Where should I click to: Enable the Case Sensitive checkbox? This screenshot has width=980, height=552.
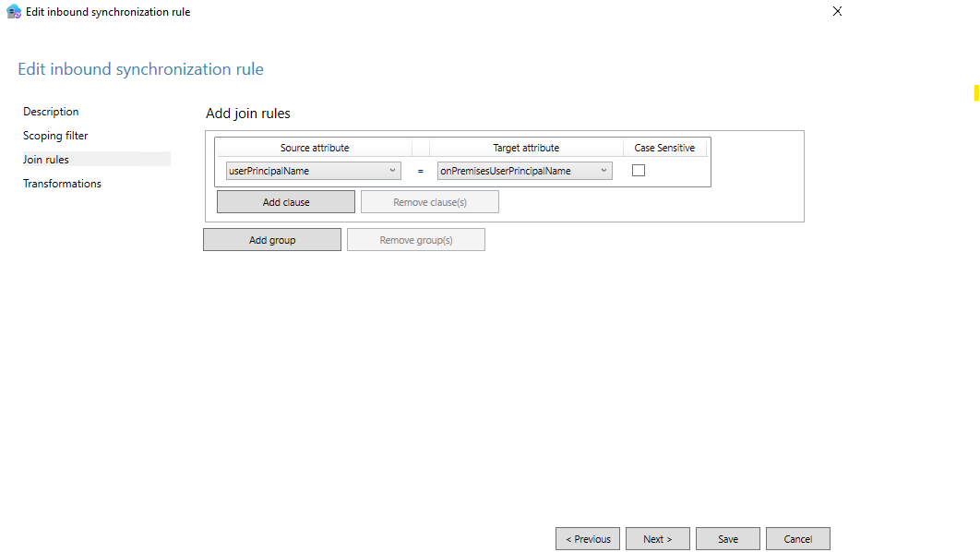tap(638, 170)
